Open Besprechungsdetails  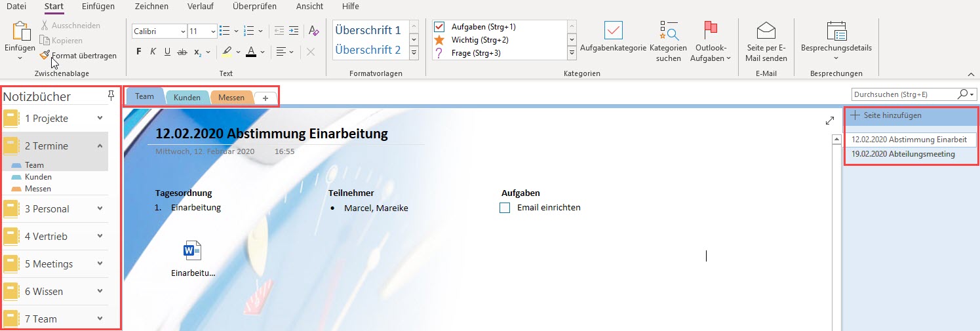coord(836,42)
